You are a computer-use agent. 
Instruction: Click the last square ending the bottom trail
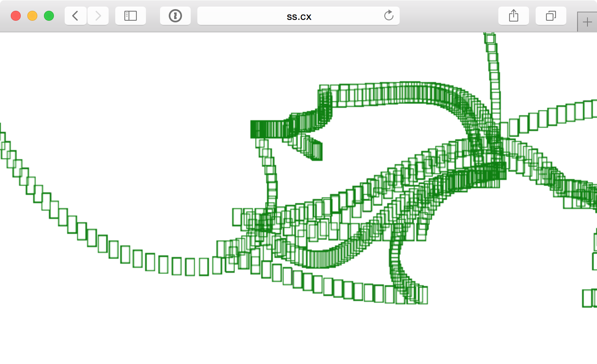pyautogui.click(x=422, y=295)
